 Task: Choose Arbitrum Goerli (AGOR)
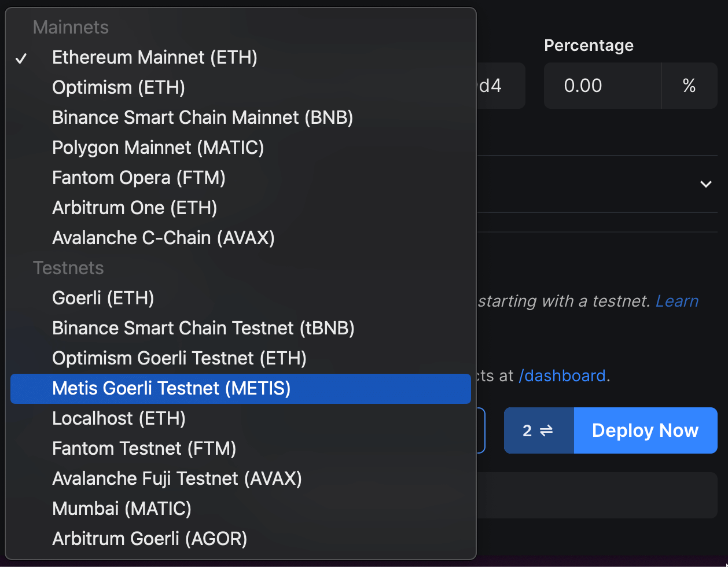(149, 539)
